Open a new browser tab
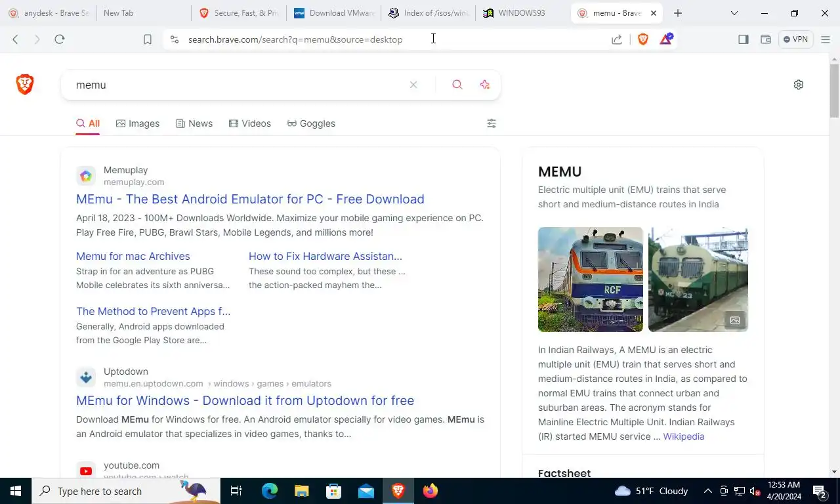Viewport: 840px width, 504px height. pyautogui.click(x=678, y=13)
